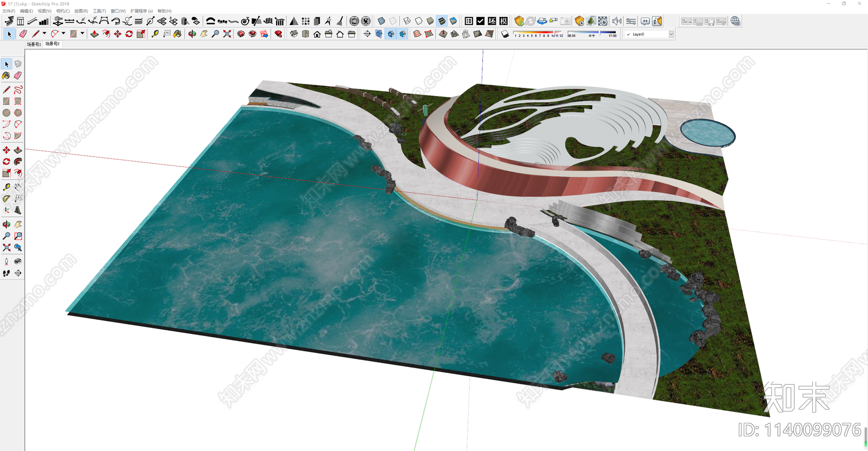Select the Position Camera tool

(7, 261)
